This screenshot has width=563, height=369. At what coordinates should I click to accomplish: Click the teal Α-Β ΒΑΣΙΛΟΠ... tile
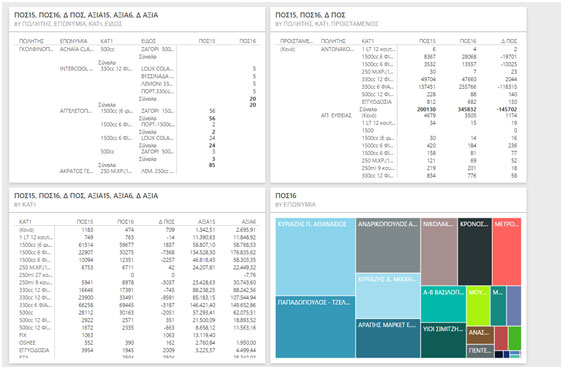443,304
